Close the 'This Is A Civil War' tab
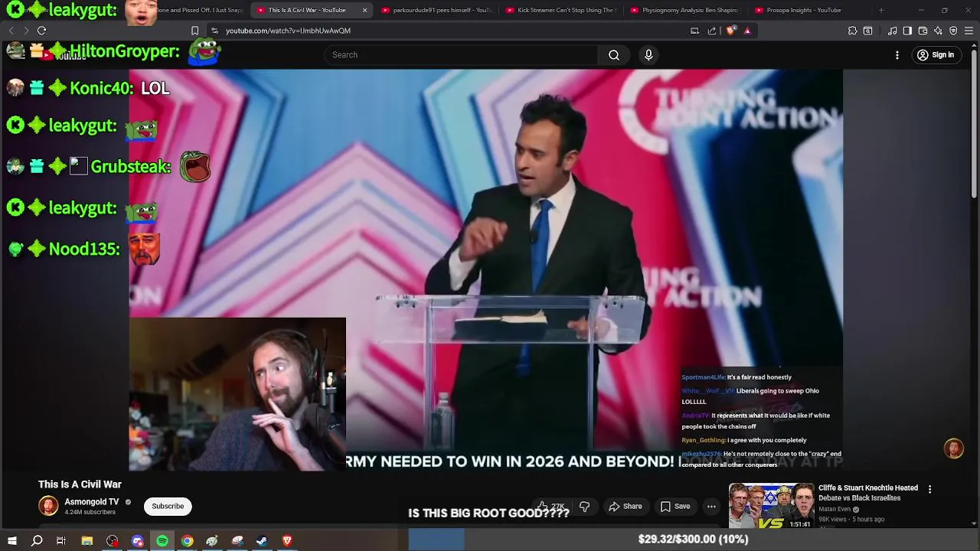This screenshot has height=551, width=980. (x=364, y=10)
